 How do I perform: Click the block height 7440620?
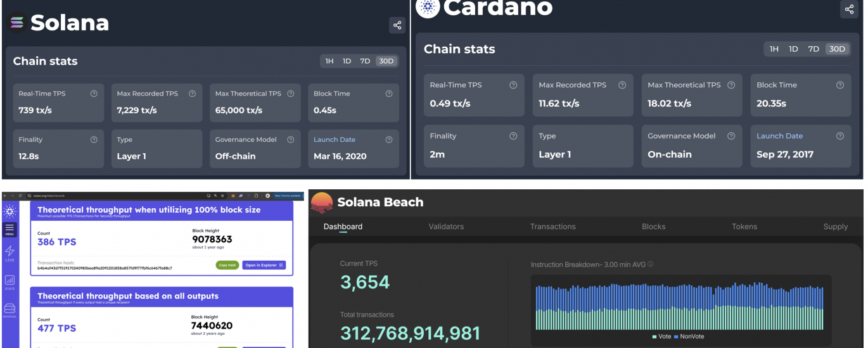tap(212, 326)
